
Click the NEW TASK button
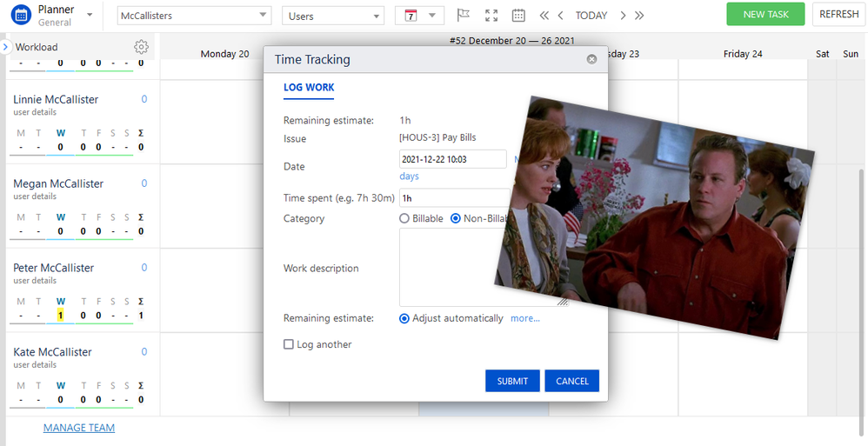pyautogui.click(x=765, y=15)
